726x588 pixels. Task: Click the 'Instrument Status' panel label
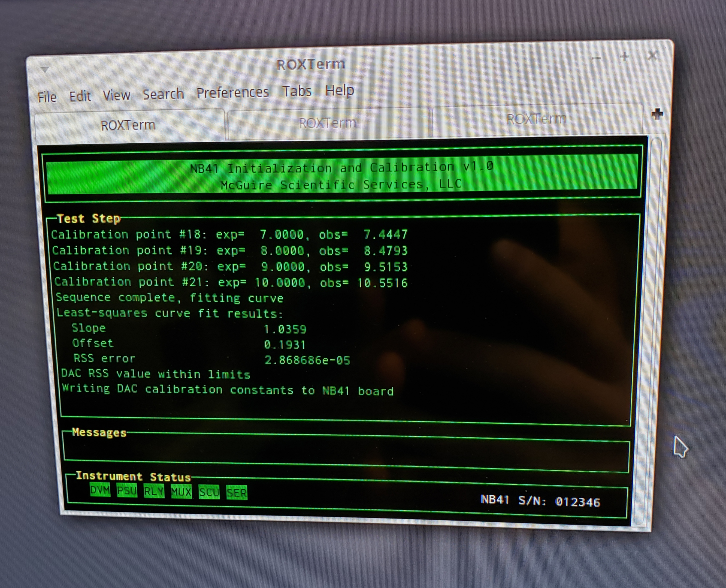(133, 477)
